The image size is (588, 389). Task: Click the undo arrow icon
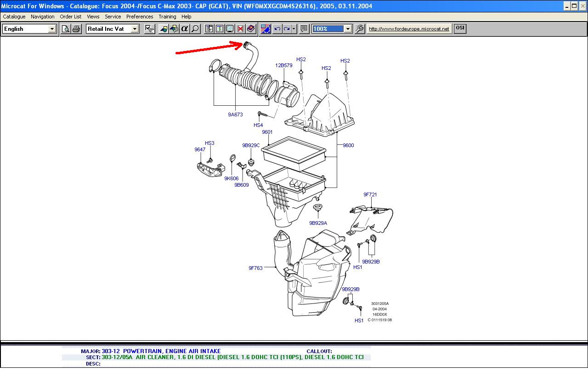[x=277, y=29]
